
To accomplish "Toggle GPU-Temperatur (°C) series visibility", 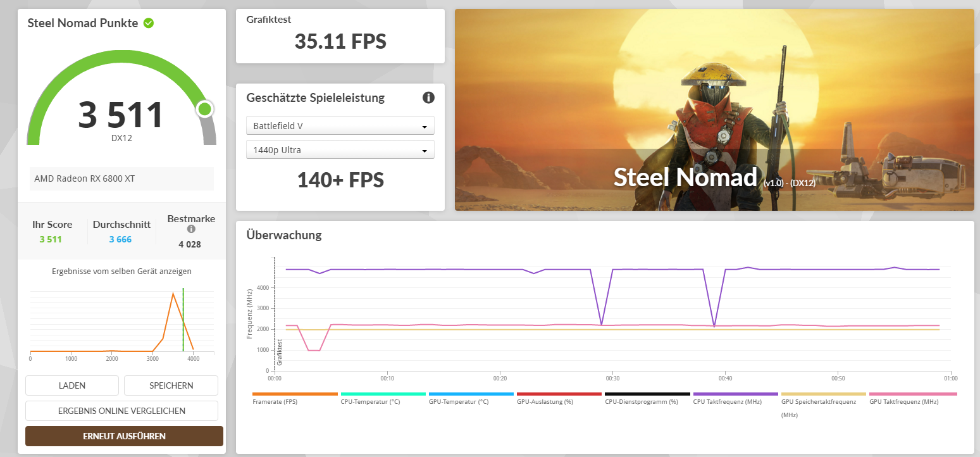I will pos(471,398).
